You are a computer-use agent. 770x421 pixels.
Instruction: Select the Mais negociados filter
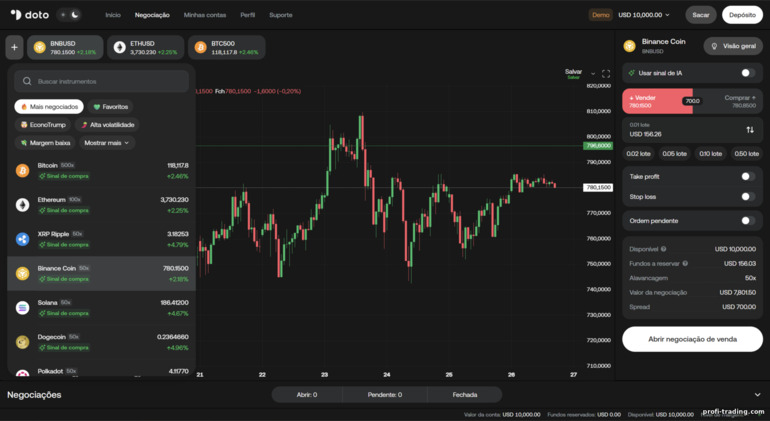[49, 107]
